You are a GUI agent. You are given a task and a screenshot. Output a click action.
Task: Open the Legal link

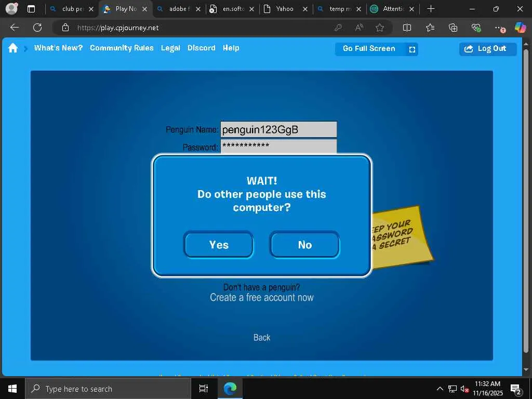[170, 48]
